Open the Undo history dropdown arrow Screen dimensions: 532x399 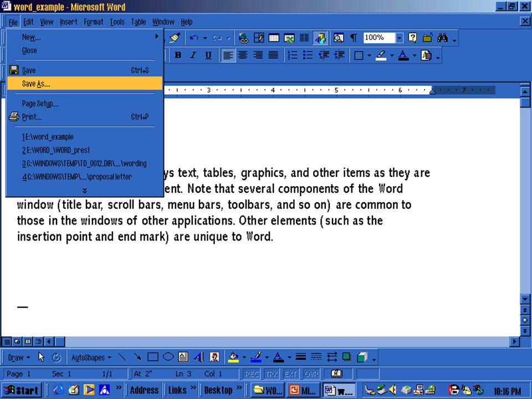[205, 38]
